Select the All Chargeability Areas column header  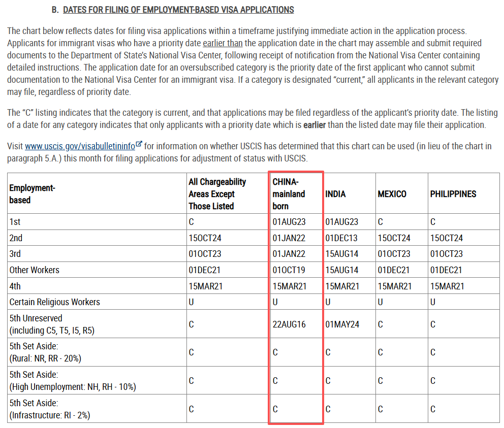217,193
